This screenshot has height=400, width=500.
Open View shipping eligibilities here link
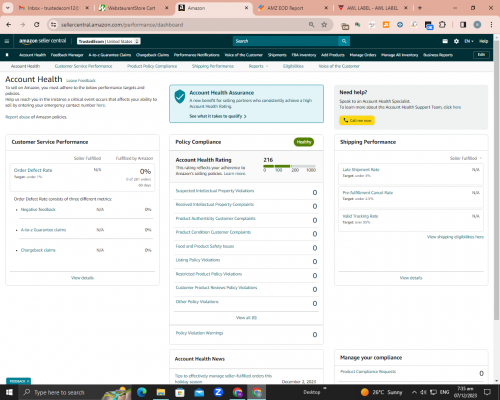pyautogui.click(x=455, y=237)
